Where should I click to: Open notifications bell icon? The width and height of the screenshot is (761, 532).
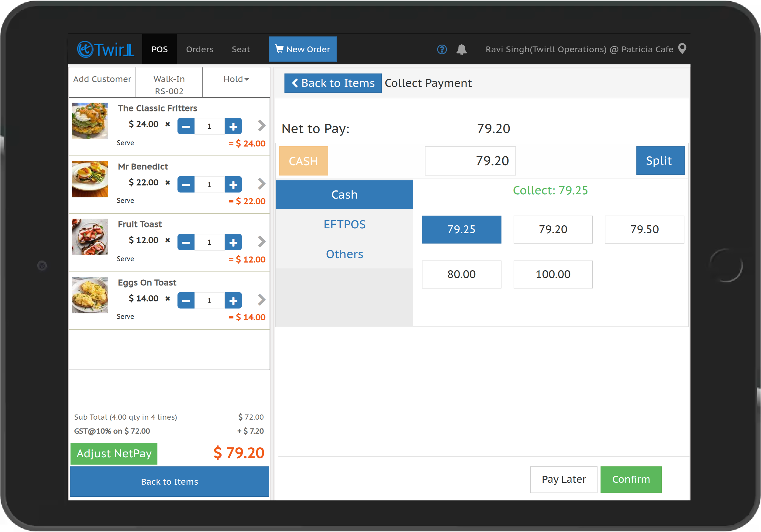point(461,49)
